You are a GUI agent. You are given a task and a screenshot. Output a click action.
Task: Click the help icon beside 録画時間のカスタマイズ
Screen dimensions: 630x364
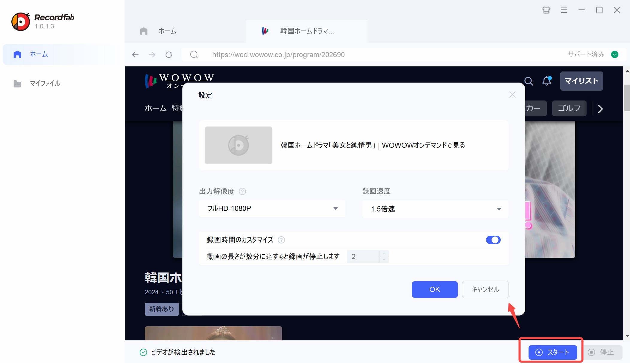pyautogui.click(x=281, y=240)
